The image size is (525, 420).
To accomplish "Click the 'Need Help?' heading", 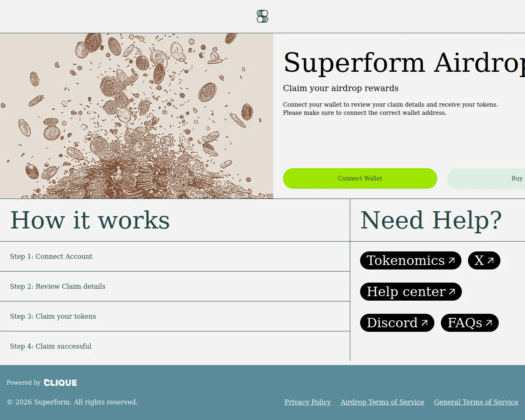I will [431, 220].
